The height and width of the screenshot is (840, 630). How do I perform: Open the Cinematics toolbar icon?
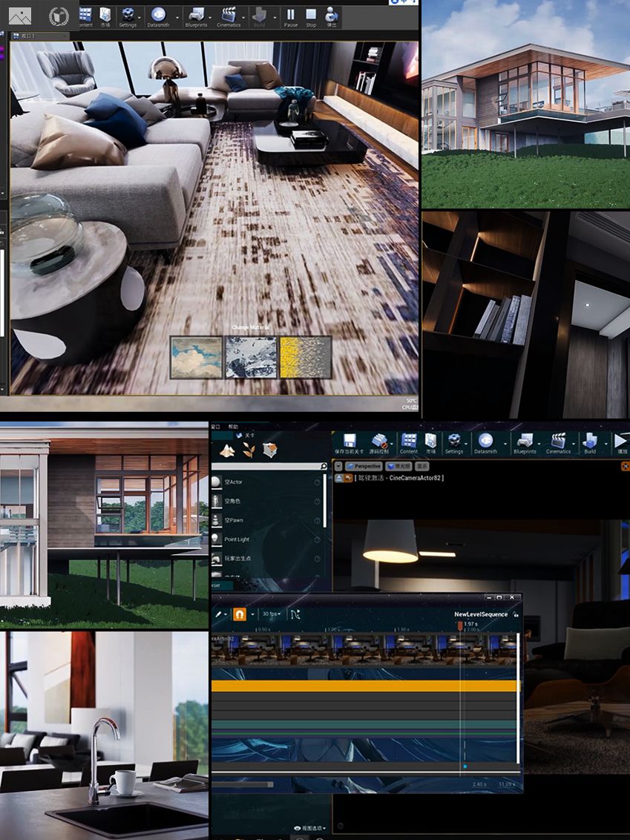(x=230, y=15)
